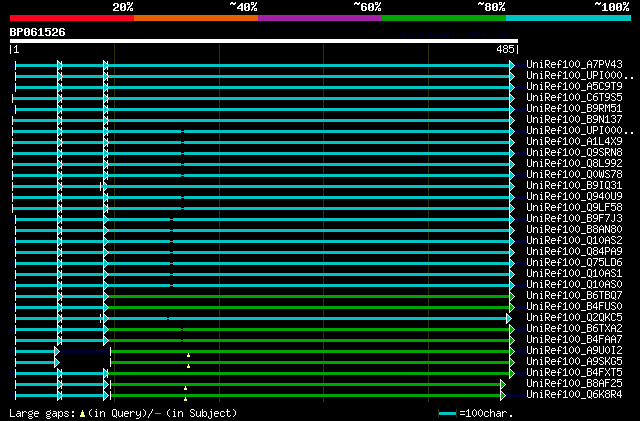Open the UniRef100_B9RM51 hit entry

click(573, 108)
